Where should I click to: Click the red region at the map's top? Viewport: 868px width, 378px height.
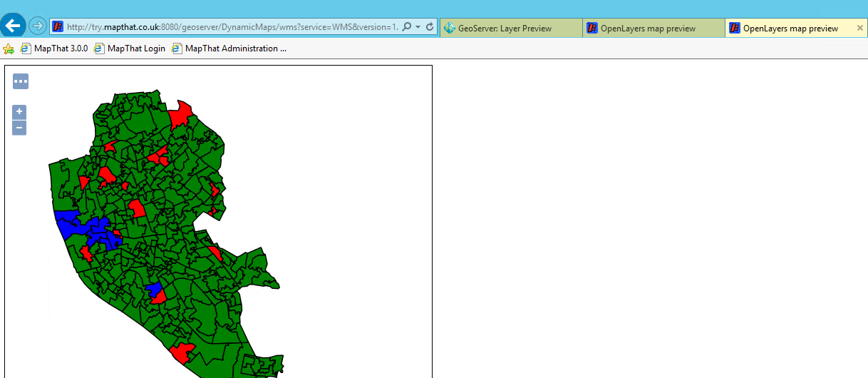point(181,114)
